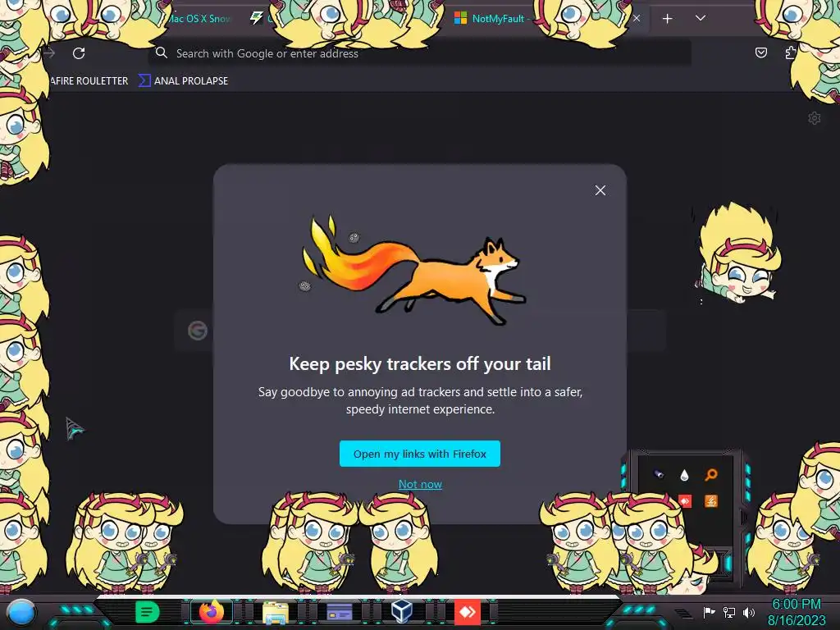This screenshot has height=630, width=840.
Task: Click the orange magnifier tray popup icon
Action: pyautogui.click(x=711, y=475)
